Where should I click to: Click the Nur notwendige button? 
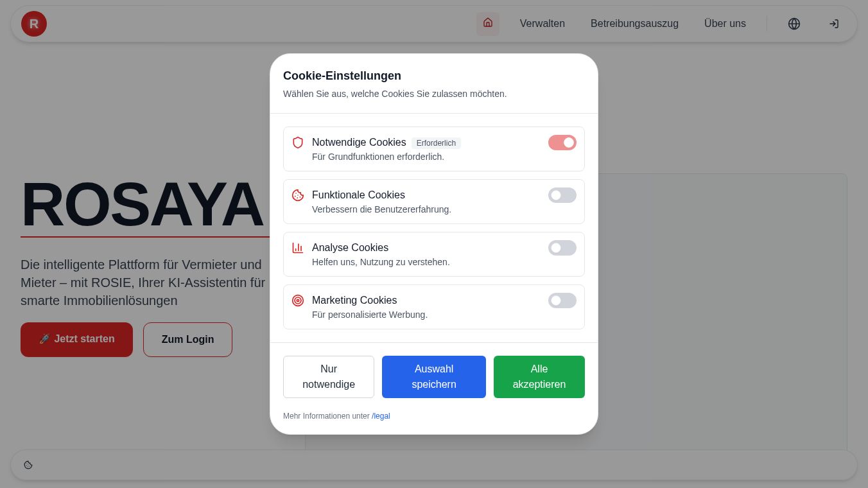329,377
